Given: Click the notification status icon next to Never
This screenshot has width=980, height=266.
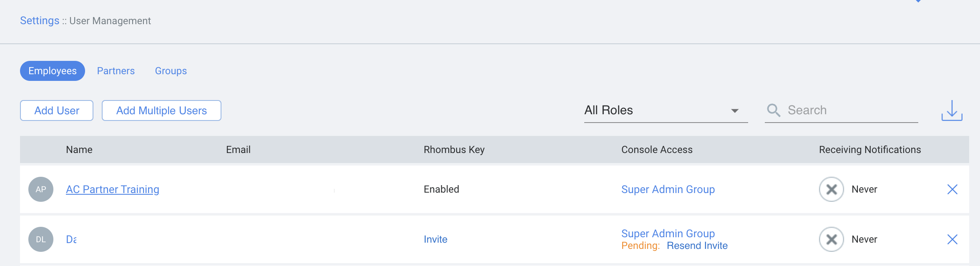Looking at the screenshot, I should (x=831, y=189).
